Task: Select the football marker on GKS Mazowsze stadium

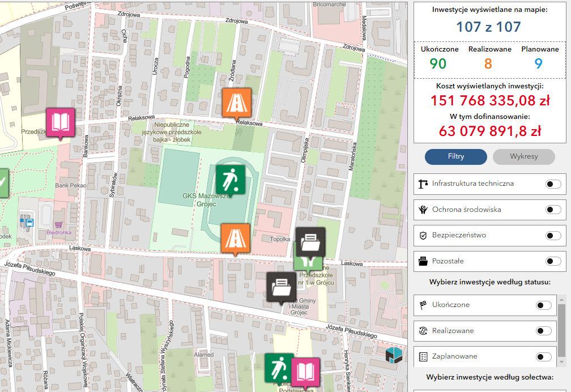Action: coord(231,180)
